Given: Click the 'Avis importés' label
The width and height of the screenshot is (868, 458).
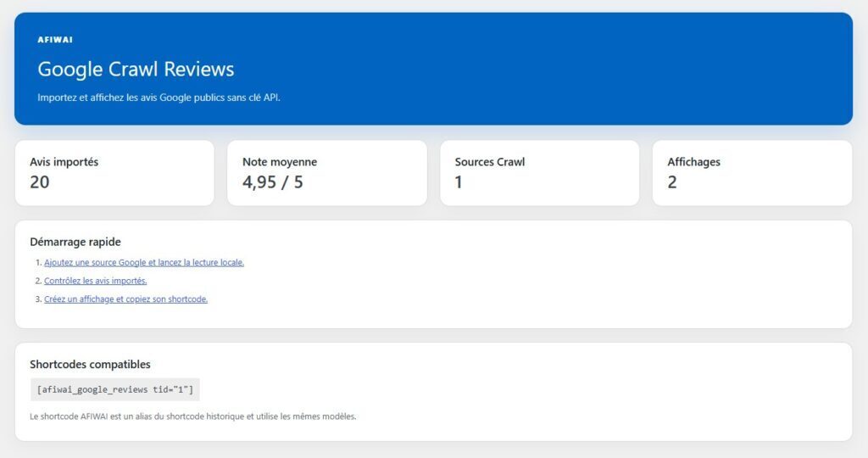Looking at the screenshot, I should pyautogui.click(x=64, y=162).
